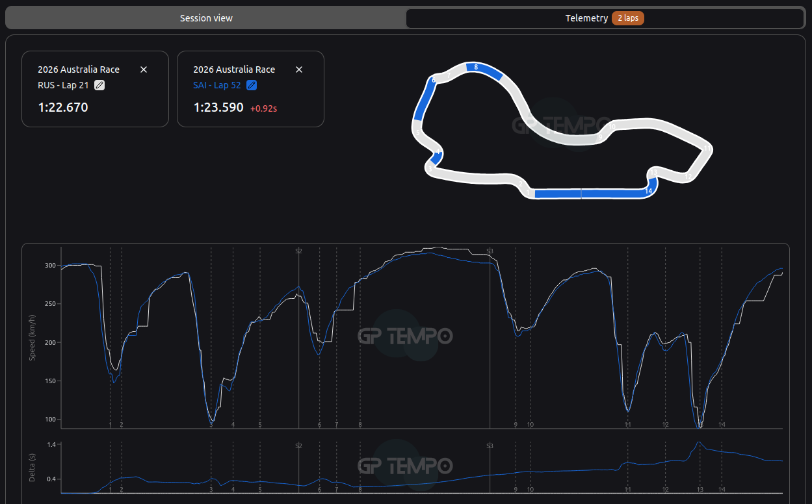Viewport: 812px width, 504px height.
Task: Remove the RUS Lap 21 card
Action: tap(144, 69)
